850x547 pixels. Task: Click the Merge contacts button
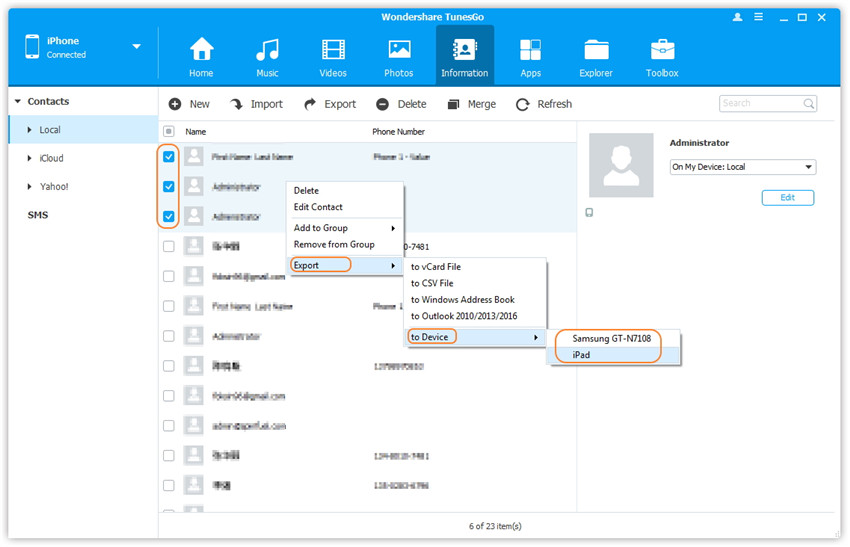pos(471,104)
